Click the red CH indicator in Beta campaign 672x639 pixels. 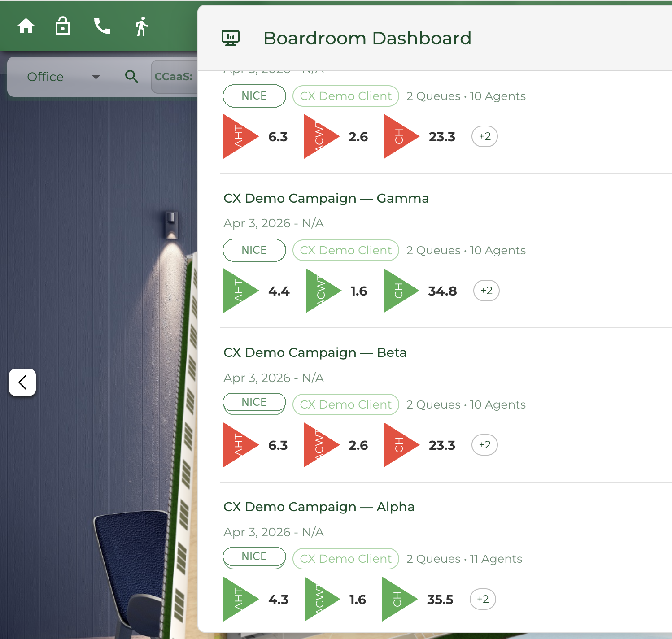pyautogui.click(x=401, y=445)
